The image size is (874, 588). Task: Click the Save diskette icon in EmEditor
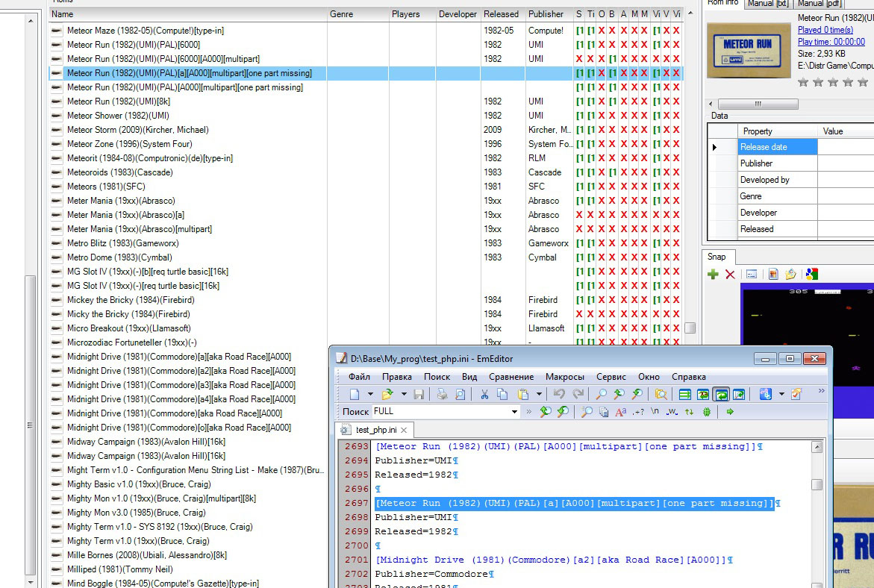coord(419,395)
